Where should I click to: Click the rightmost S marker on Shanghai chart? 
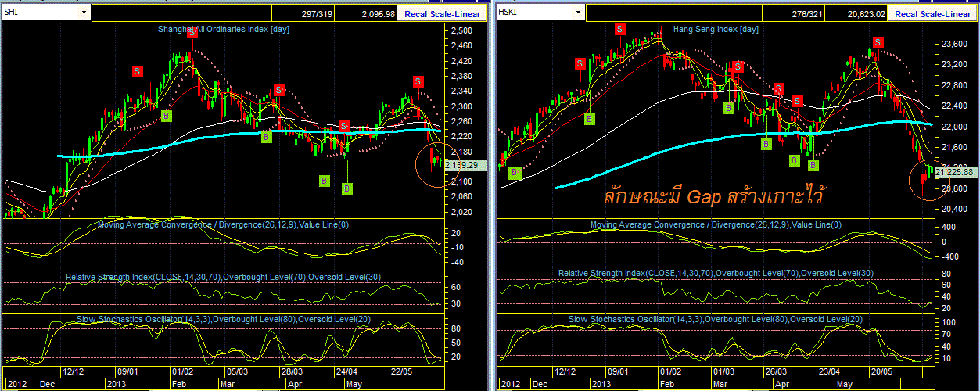pyautogui.click(x=418, y=81)
